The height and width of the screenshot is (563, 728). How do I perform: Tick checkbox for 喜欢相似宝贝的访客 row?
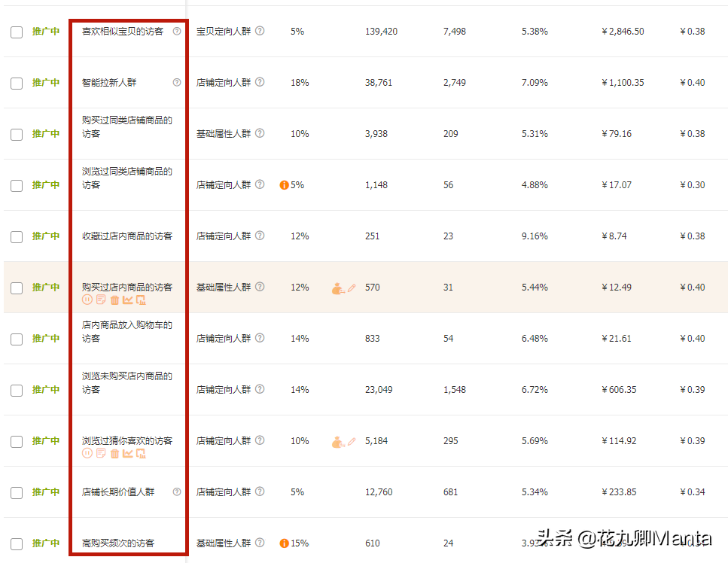pos(17,32)
